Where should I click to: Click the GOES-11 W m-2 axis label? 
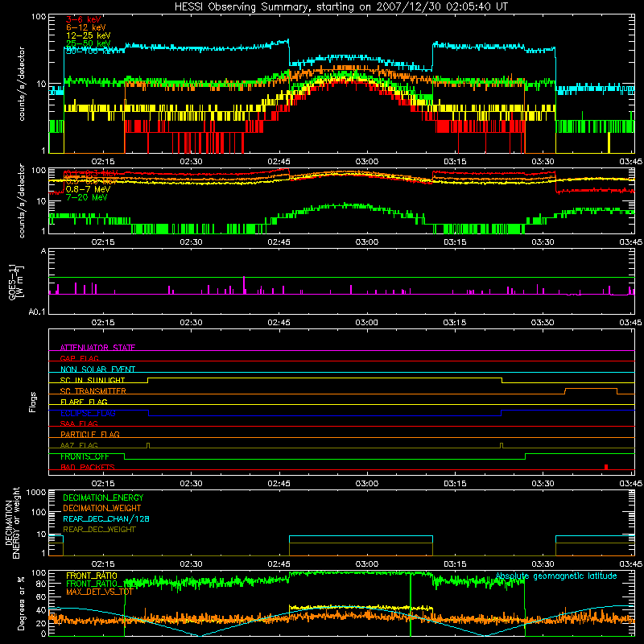(x=15, y=282)
